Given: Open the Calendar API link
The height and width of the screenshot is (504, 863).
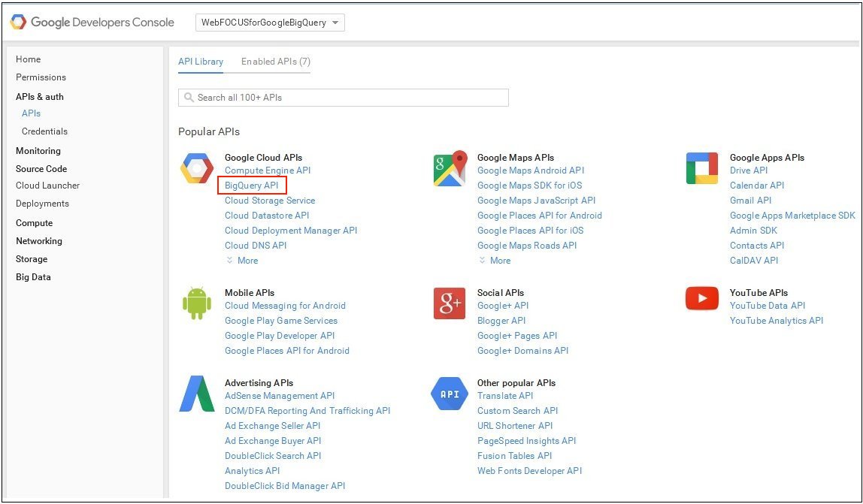Looking at the screenshot, I should [x=757, y=186].
